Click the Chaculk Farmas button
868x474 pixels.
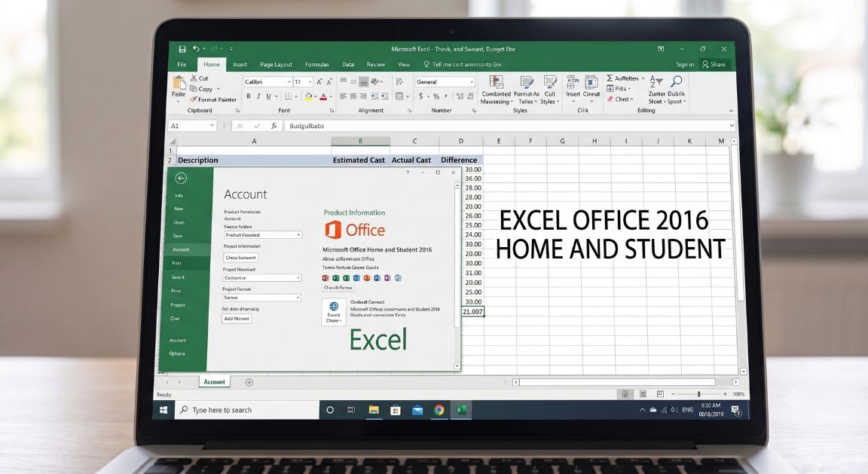coord(338,287)
